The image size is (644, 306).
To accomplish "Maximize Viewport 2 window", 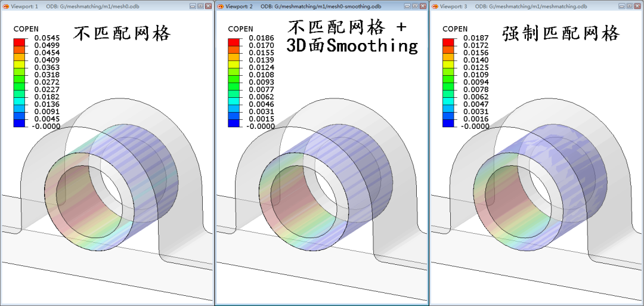I will (415, 6).
